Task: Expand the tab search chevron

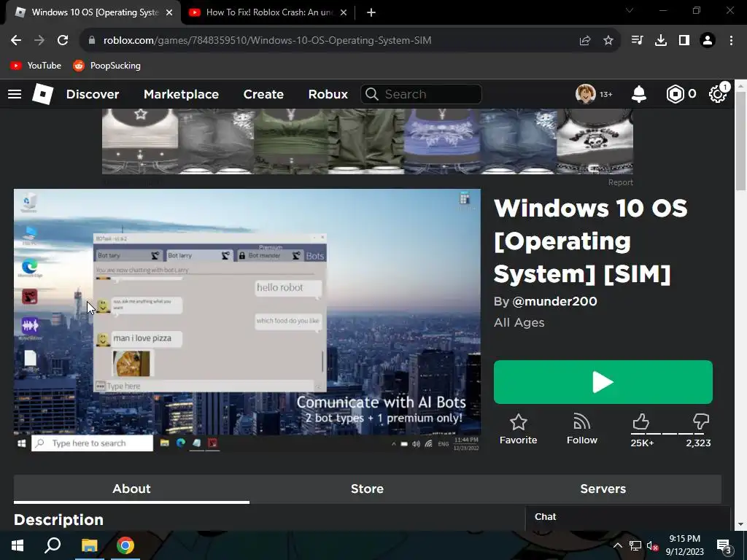Action: (630, 10)
